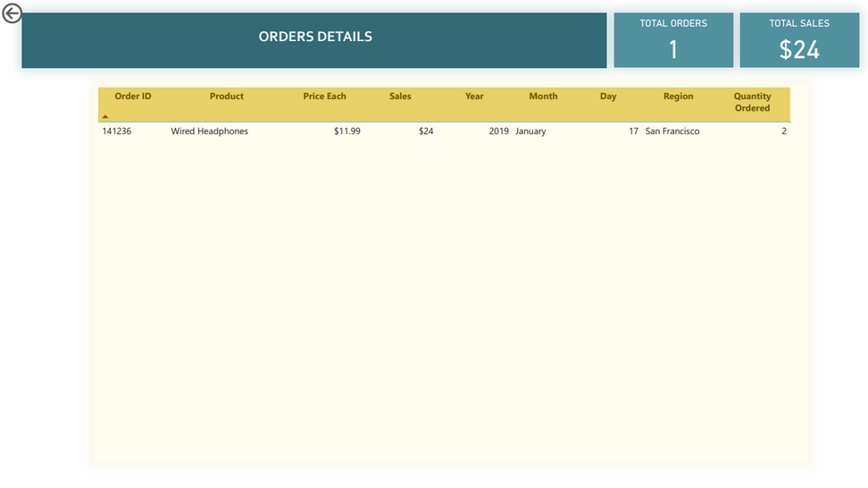
Task: Click the 2019 year cell
Action: click(499, 131)
